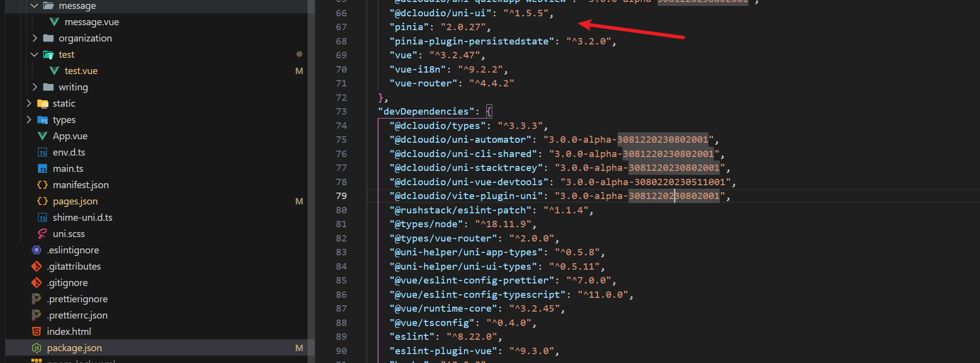Viewport: 980px width, 363px height.
Task: Open App.vue from the file tree
Action: pos(70,136)
